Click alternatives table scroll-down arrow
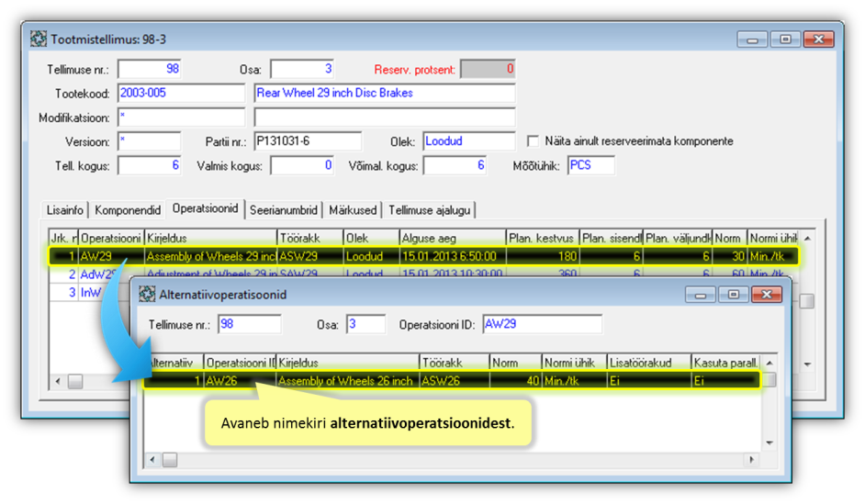This screenshot has height=504, width=865. point(770,442)
